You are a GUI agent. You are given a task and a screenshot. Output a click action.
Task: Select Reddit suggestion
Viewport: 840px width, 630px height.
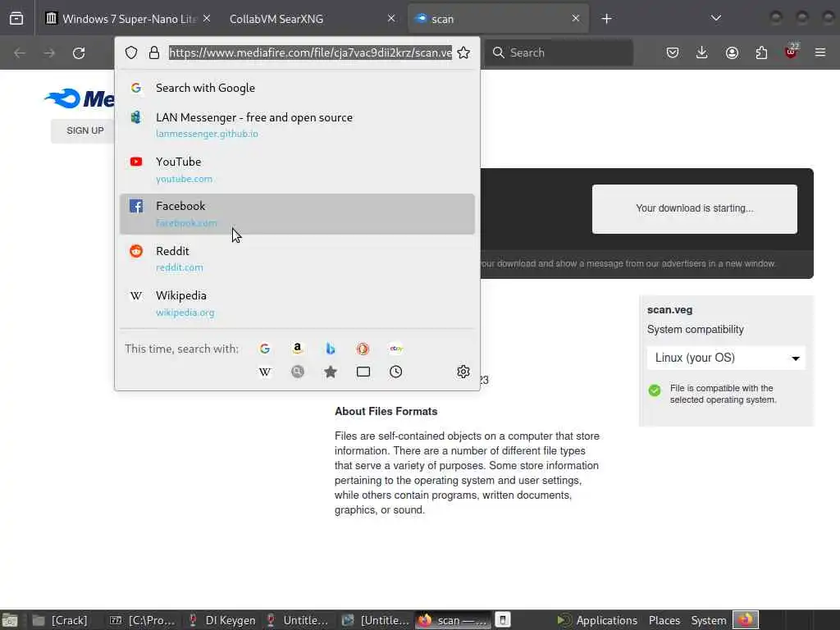(297, 258)
